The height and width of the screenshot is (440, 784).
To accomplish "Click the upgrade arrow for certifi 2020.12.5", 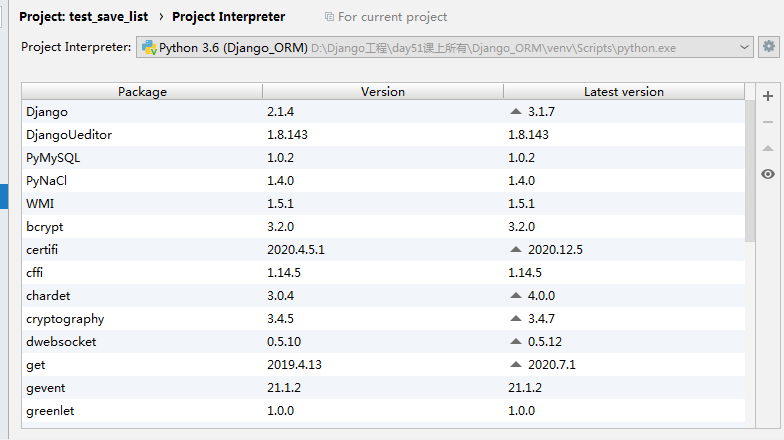I will (x=515, y=249).
